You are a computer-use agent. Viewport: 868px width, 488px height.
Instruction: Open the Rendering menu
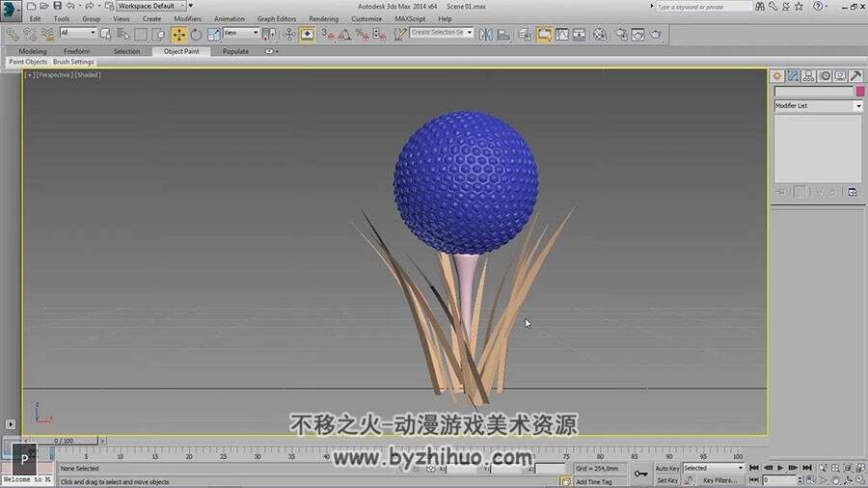click(323, 19)
